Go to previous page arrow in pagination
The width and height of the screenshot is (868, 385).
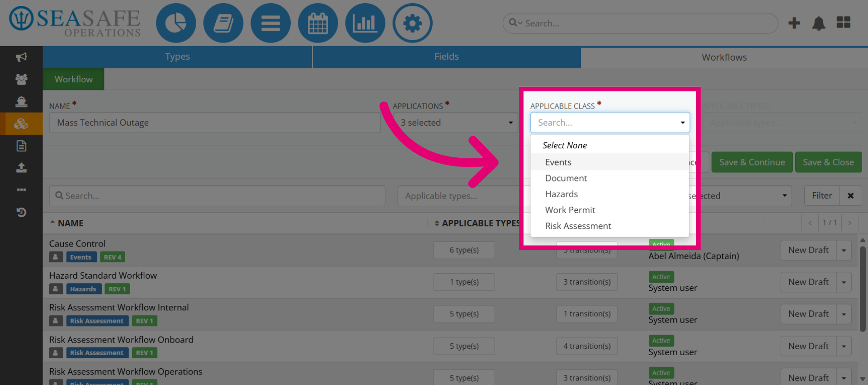click(x=810, y=223)
